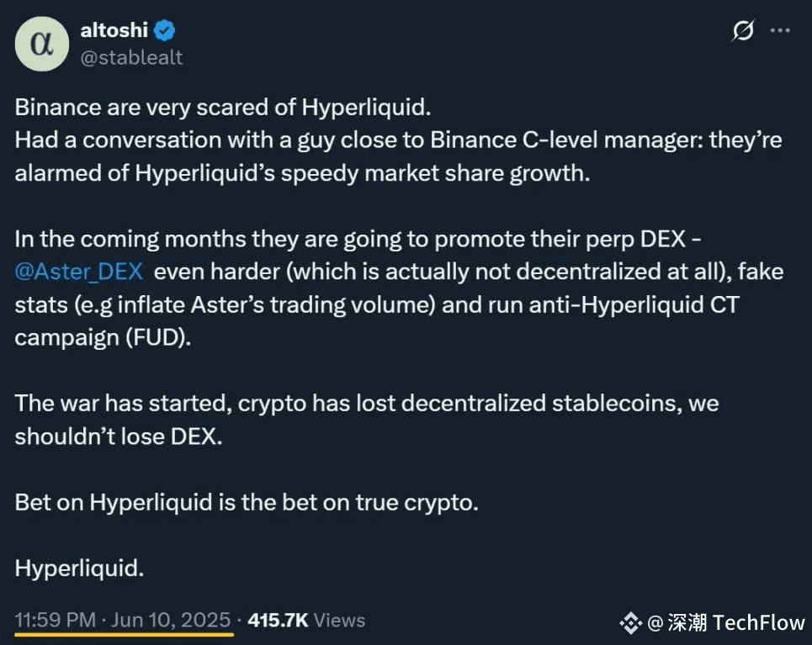Click the blue verified badge
812x645 pixels.
coord(165,30)
